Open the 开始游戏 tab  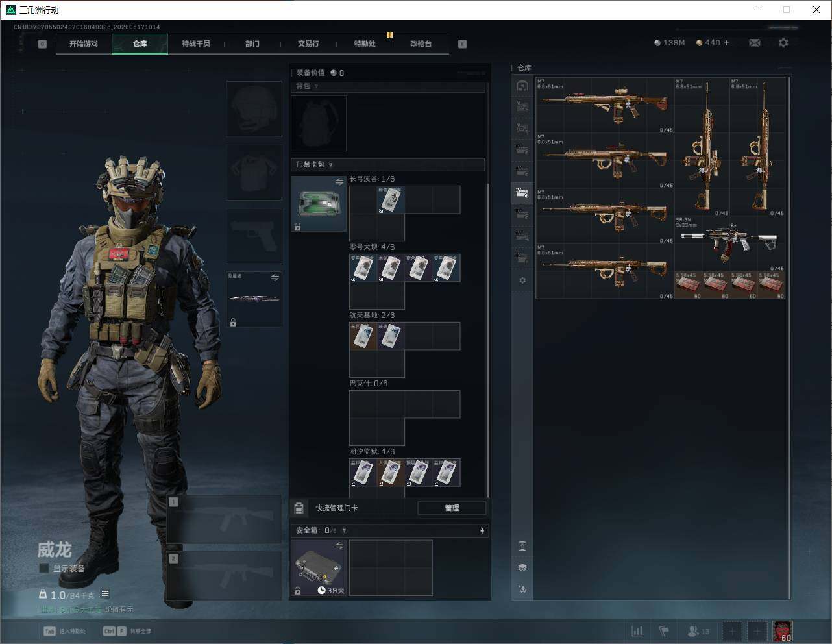(x=84, y=43)
